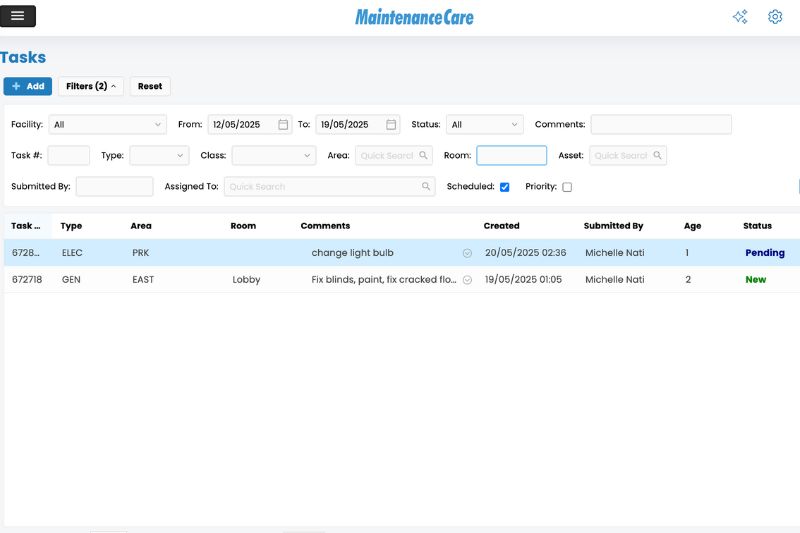Open the hamburger navigation menu
Image resolution: width=800 pixels, height=533 pixels.
coord(18,16)
